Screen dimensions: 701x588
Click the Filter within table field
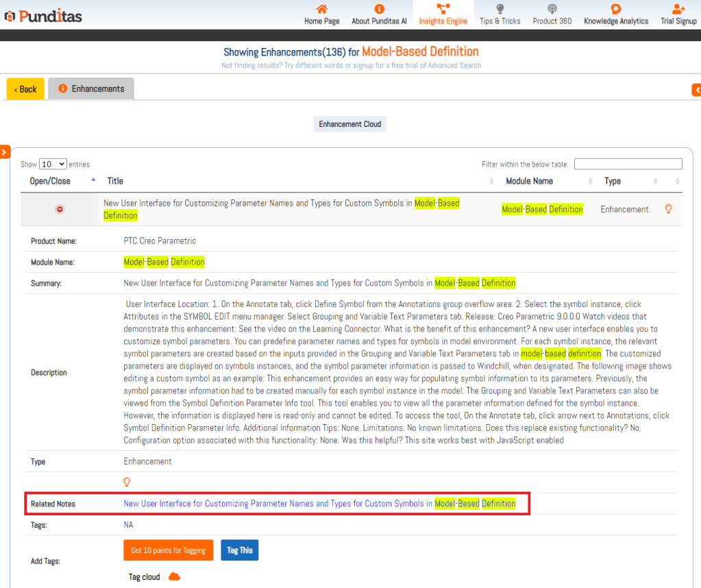[628, 164]
